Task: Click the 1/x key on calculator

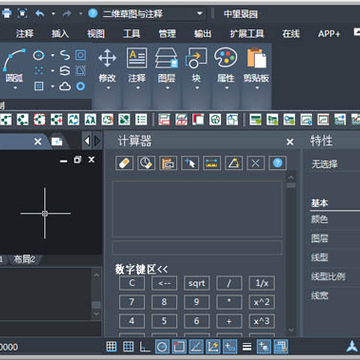Action: coord(262,283)
